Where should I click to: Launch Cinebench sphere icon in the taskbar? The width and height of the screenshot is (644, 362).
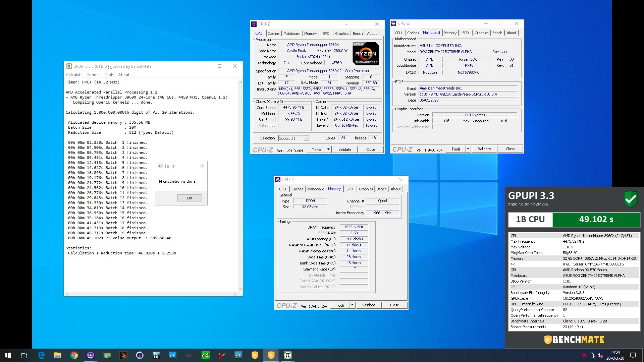(140, 355)
